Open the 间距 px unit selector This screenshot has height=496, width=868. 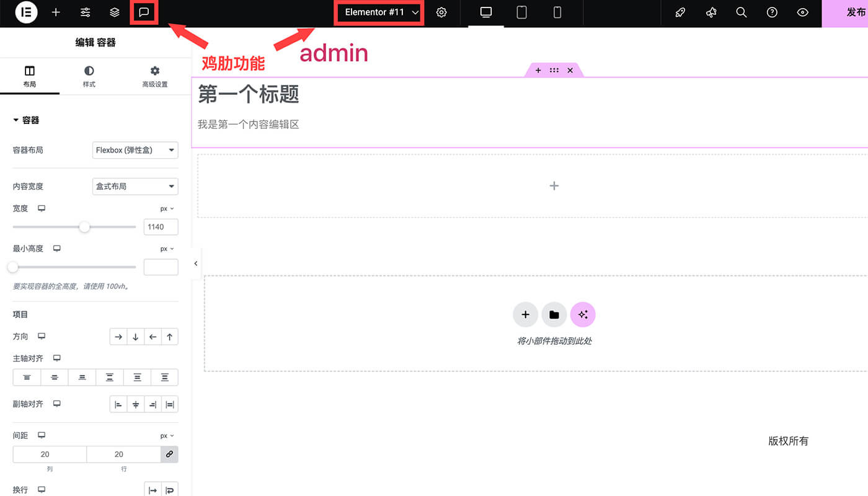click(x=167, y=436)
